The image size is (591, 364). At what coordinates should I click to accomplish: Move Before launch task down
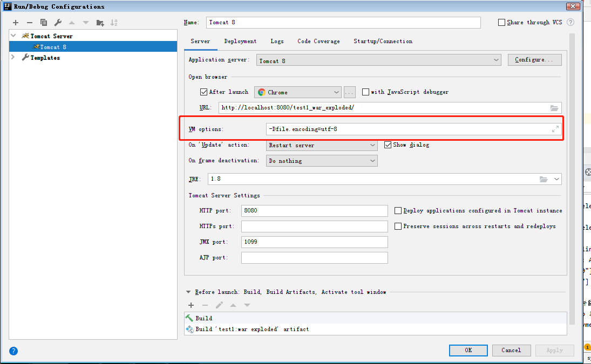tap(247, 305)
